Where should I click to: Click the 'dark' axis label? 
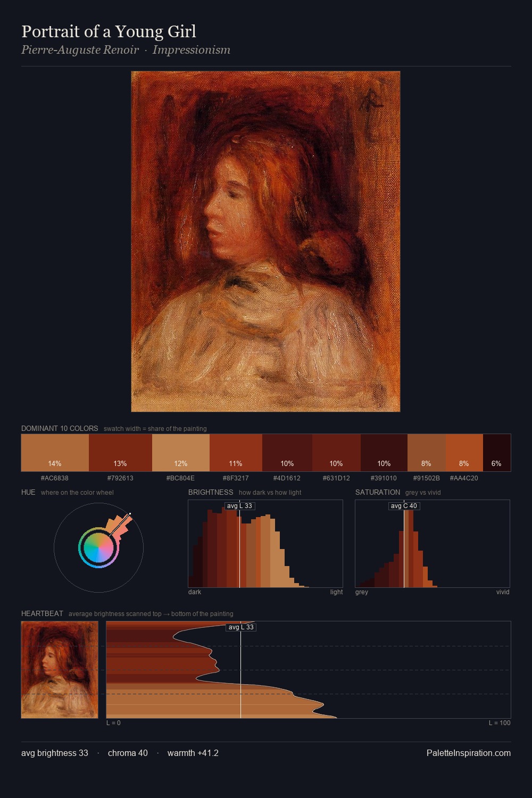point(195,592)
